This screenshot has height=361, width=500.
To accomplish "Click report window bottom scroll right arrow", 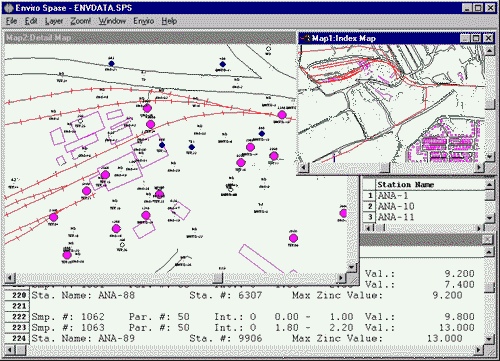I will pos(479,350).
